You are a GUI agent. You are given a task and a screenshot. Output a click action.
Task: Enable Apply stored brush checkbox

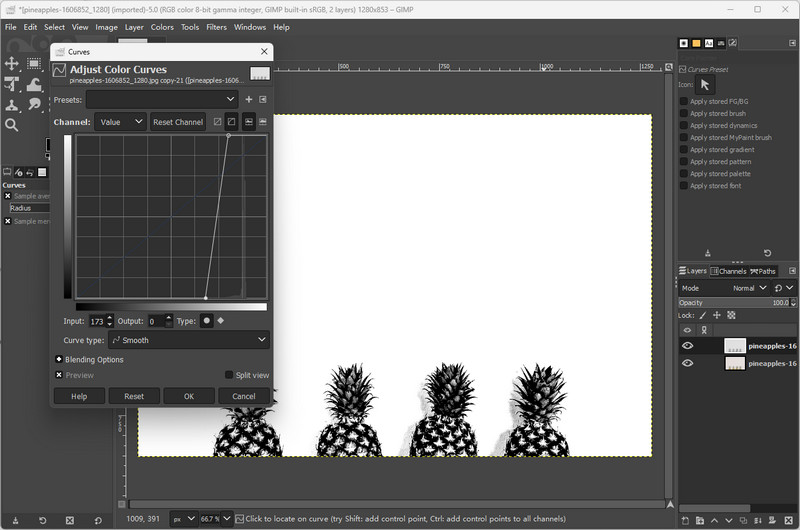684,113
